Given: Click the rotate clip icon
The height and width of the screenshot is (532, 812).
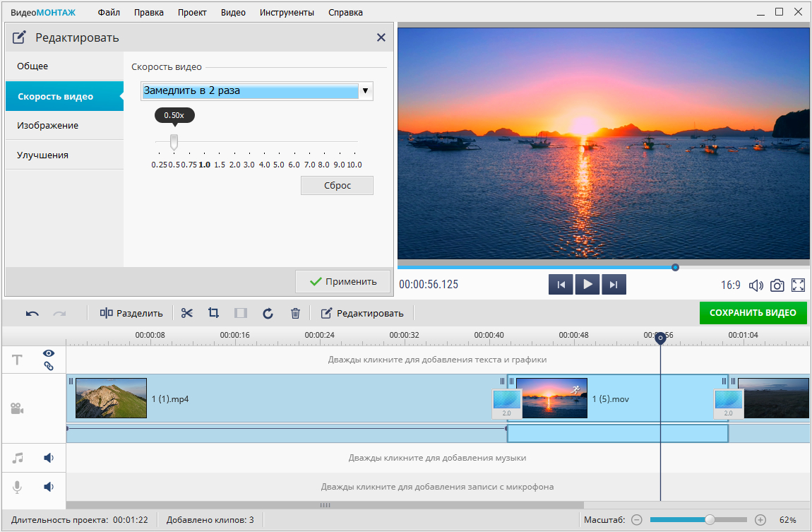Looking at the screenshot, I should [x=268, y=313].
